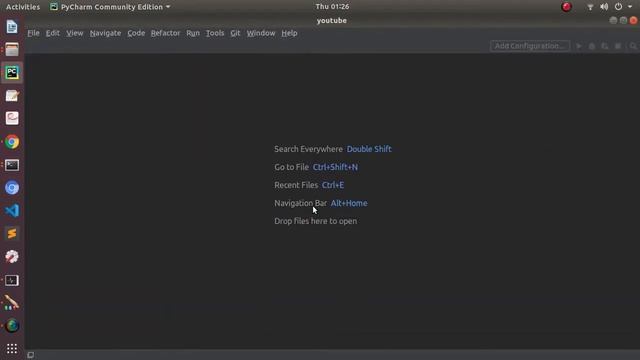Image resolution: width=640 pixels, height=360 pixels.
Task: Launch Sublime Text from the dock
Action: click(12, 233)
